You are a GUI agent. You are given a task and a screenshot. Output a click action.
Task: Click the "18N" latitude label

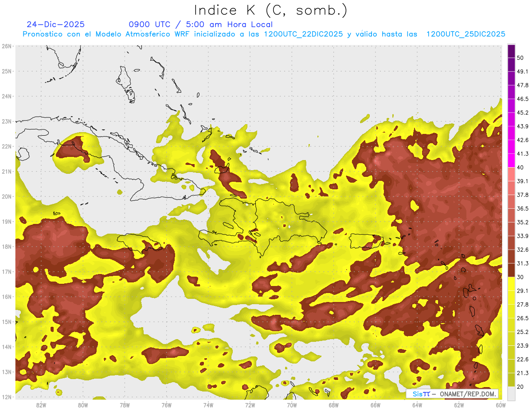click(7, 247)
